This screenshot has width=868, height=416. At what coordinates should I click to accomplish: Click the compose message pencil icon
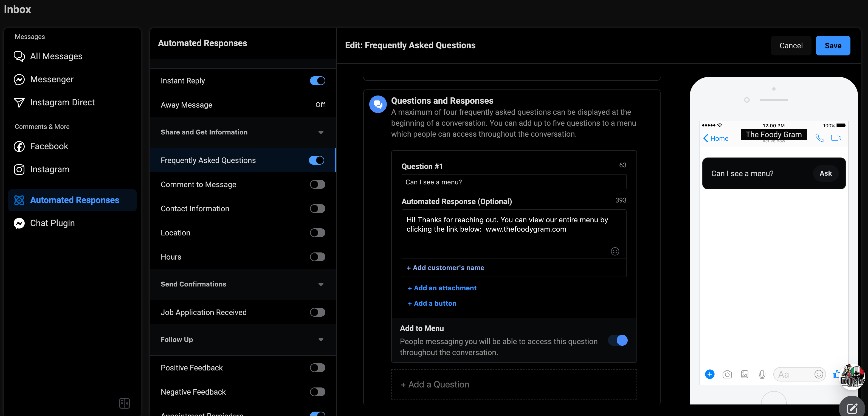852,408
